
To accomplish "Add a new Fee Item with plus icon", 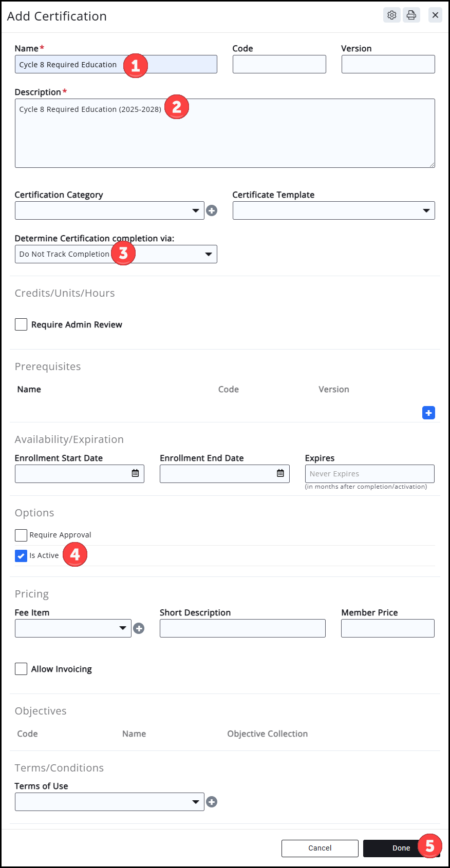I will [x=139, y=628].
